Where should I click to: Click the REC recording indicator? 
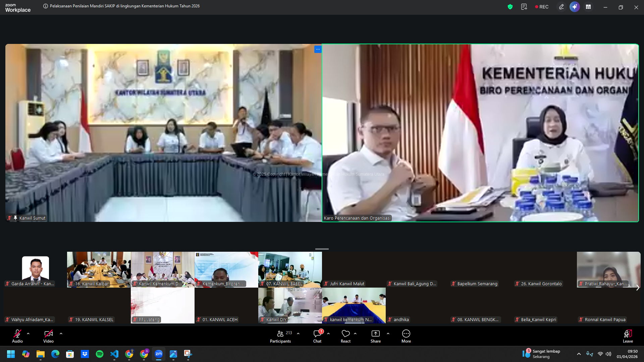click(542, 7)
